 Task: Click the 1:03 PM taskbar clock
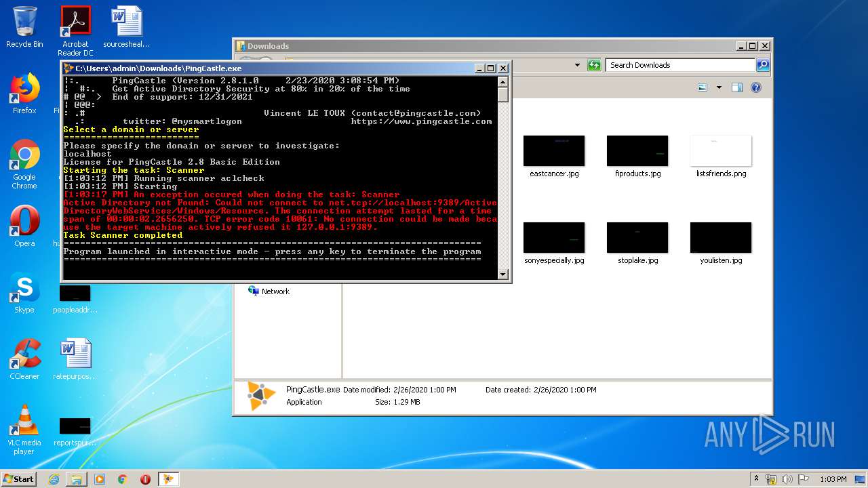pos(833,479)
